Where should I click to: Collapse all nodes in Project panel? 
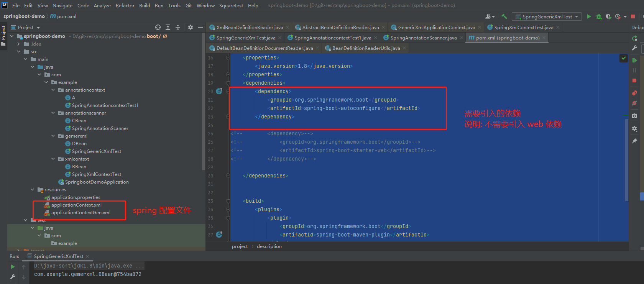point(178,27)
